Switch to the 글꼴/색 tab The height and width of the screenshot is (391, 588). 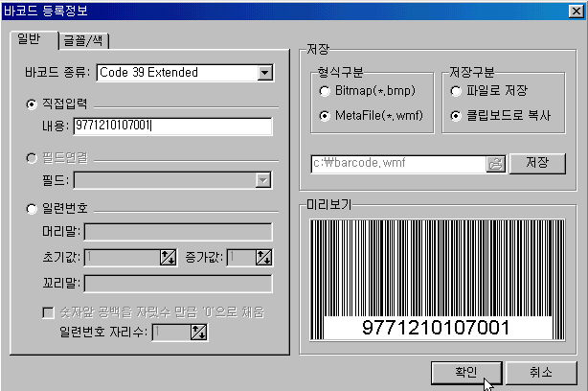tap(86, 39)
